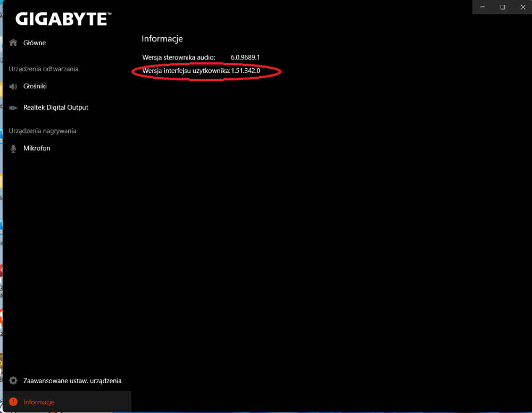
Task: Click the Realtek Digital Output connector icon
Action: pyautogui.click(x=13, y=108)
